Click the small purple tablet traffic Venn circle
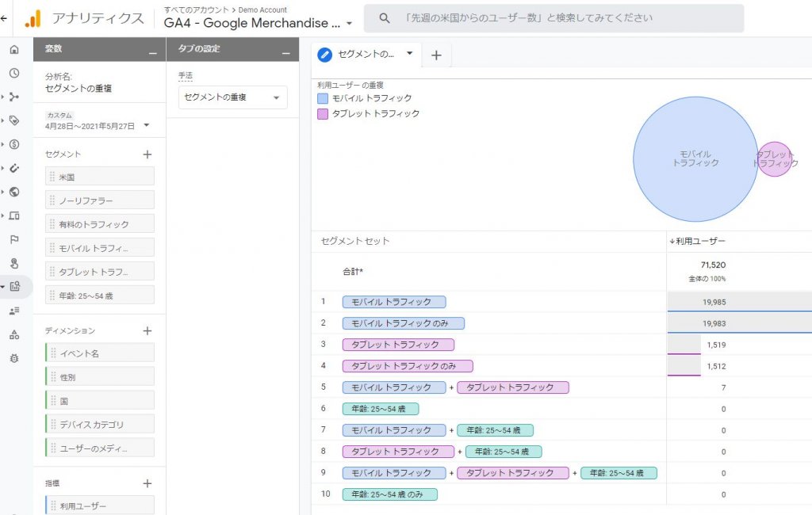Image resolution: width=812 pixels, height=515 pixels. [776, 159]
